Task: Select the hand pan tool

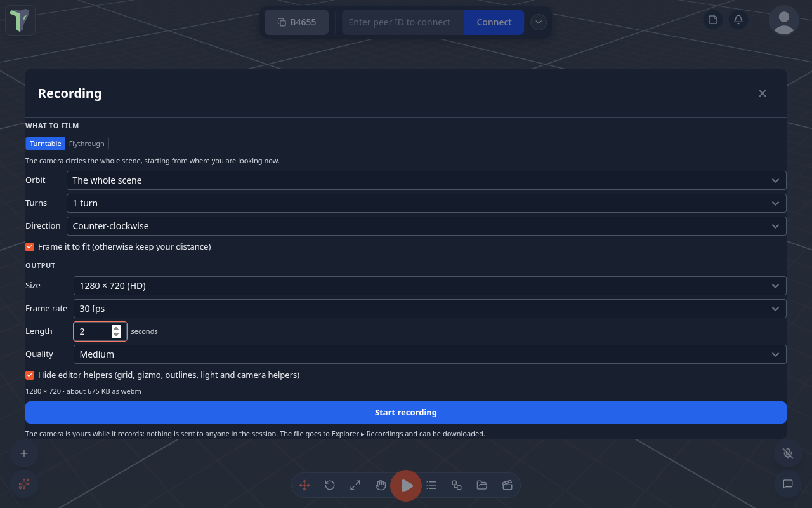Action: click(381, 485)
